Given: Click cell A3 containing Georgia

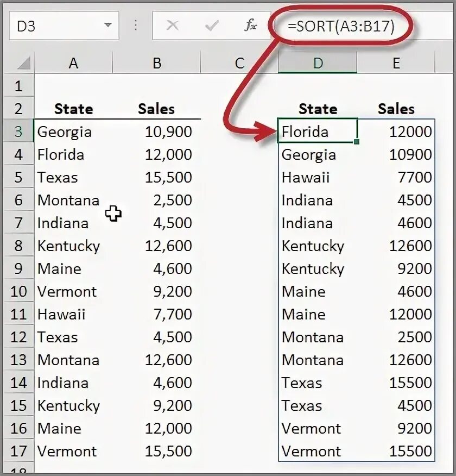Looking at the screenshot, I should [x=73, y=131].
